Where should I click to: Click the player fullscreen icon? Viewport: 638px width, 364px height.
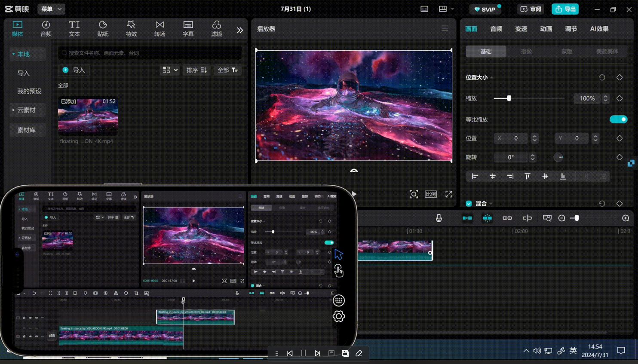449,194
